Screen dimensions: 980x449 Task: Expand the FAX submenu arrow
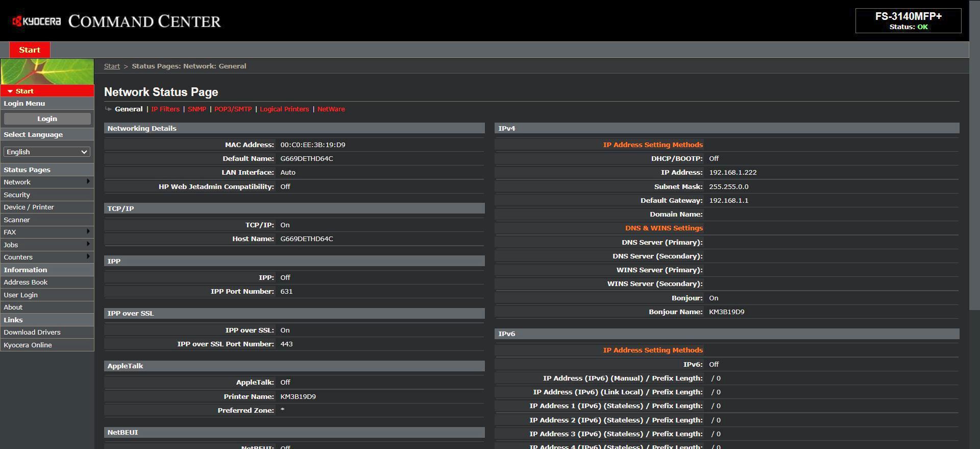pos(88,231)
